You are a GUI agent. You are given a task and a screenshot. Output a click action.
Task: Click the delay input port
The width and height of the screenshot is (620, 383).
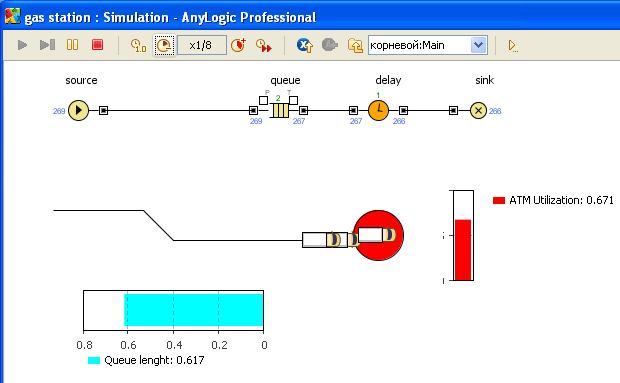(x=353, y=110)
